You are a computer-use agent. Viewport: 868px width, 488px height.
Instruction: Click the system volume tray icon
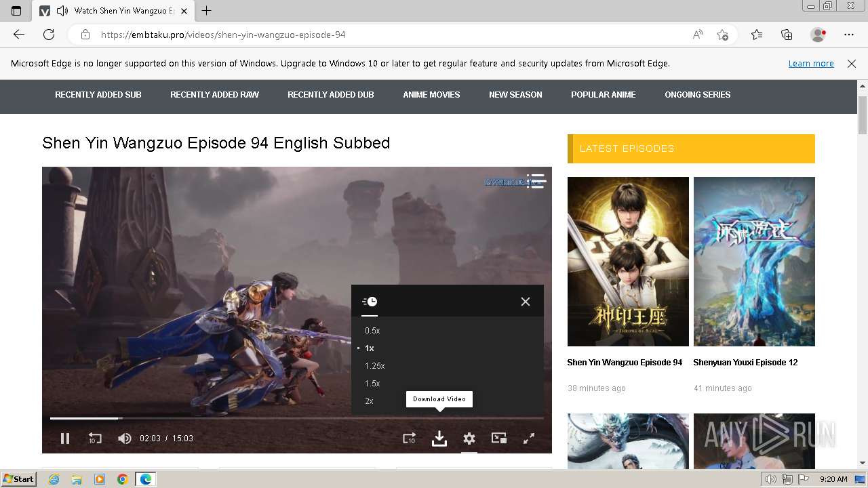[x=771, y=479]
